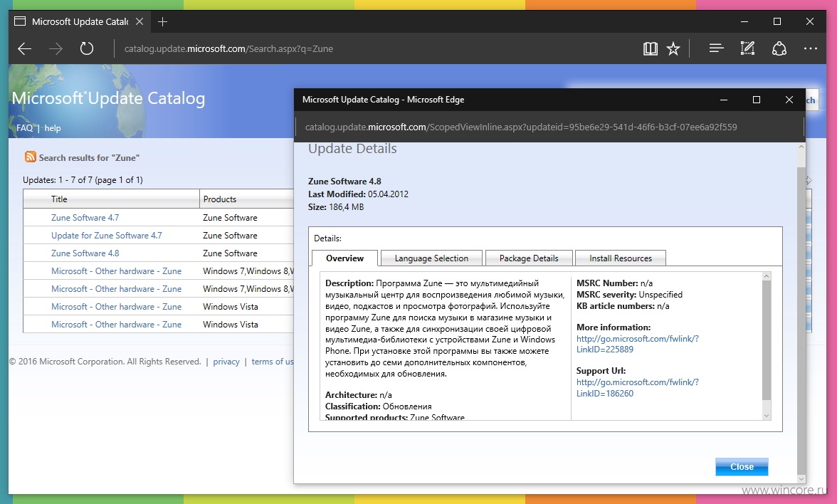837x504 pixels.
Task: Click Microsoft Update Catalog header title
Action: [108, 98]
